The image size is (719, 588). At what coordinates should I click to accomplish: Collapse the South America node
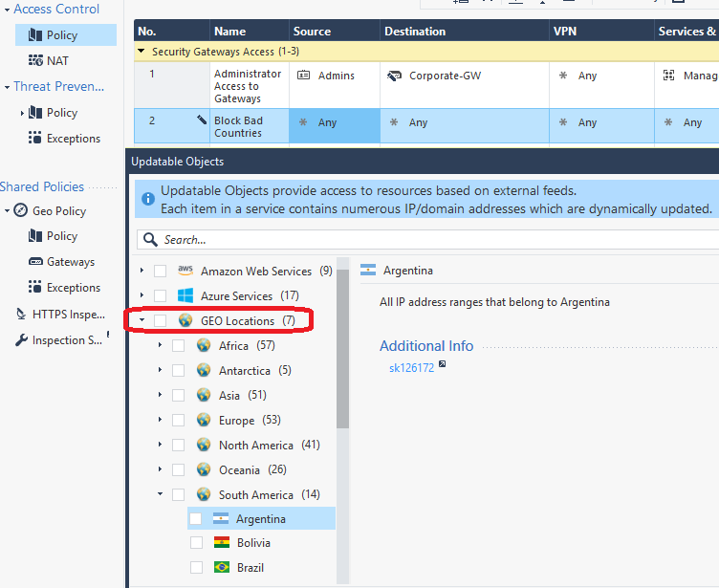[x=160, y=494]
